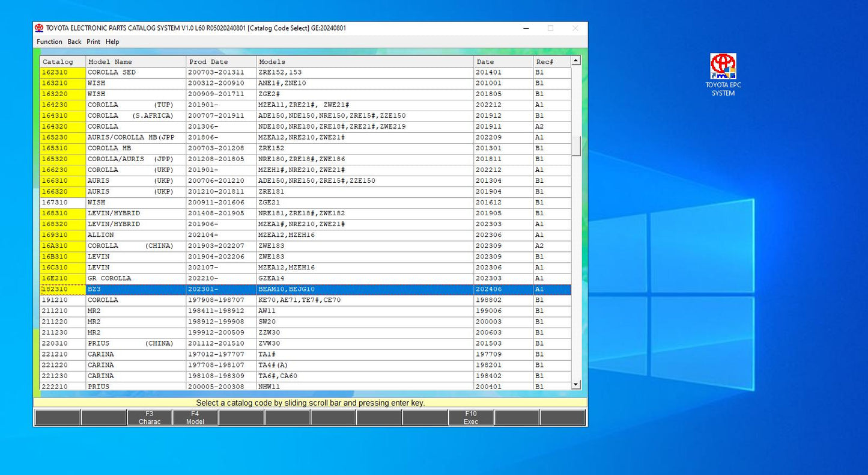
Task: Click the Catalog column header
Action: [62, 61]
